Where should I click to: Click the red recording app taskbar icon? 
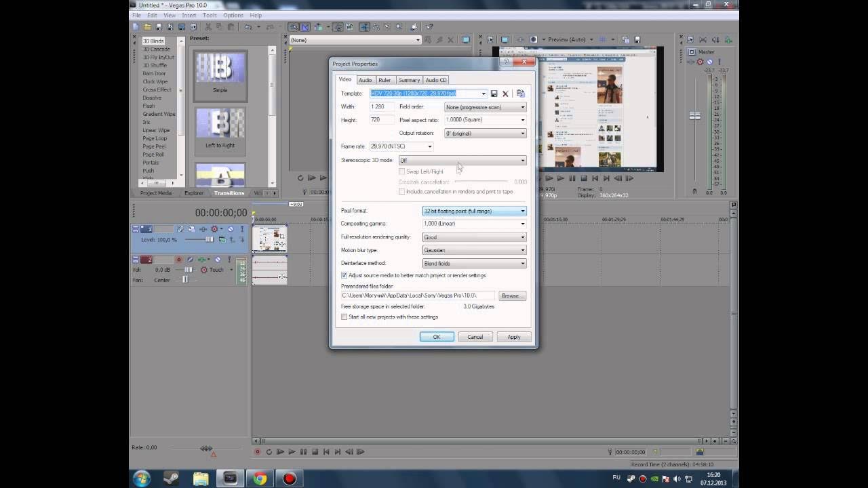point(290,479)
